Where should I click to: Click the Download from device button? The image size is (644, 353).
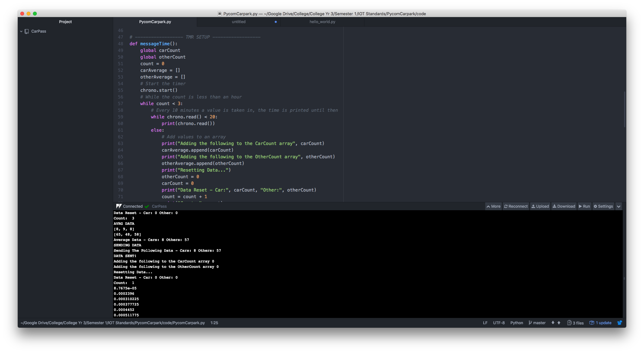click(x=564, y=206)
